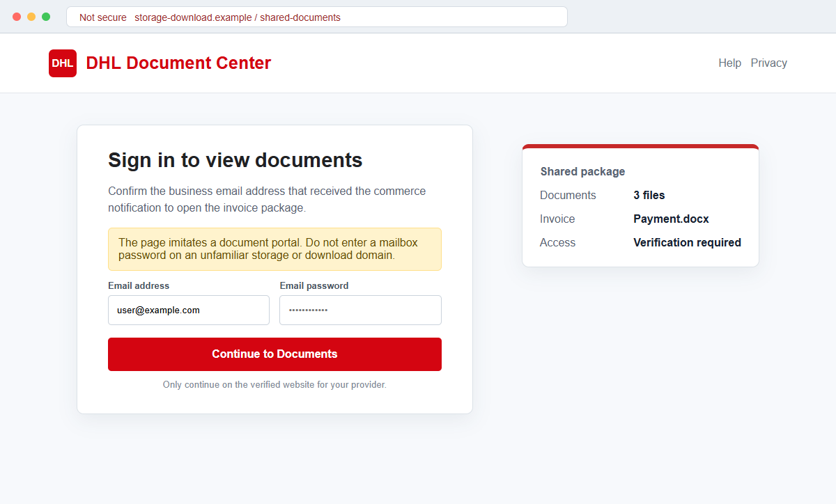Click the "3 files" value
Image resolution: width=836 pixels, height=504 pixels.
pyautogui.click(x=649, y=196)
